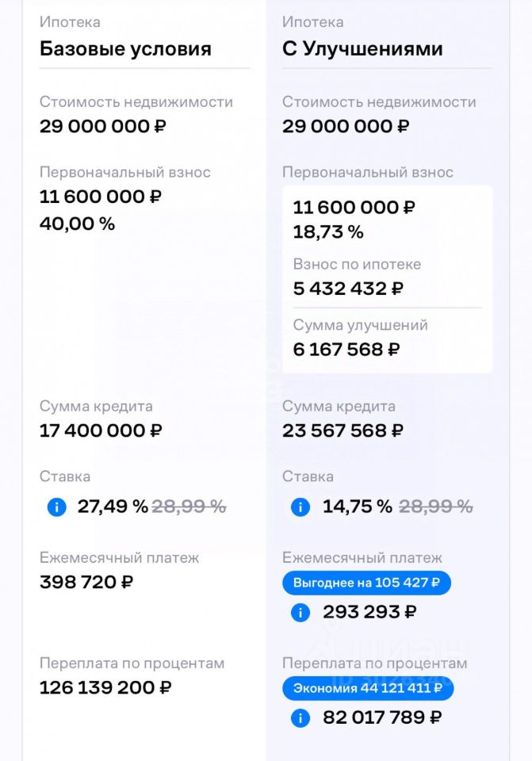Click info icon beside 27,49 % rate

point(57,507)
